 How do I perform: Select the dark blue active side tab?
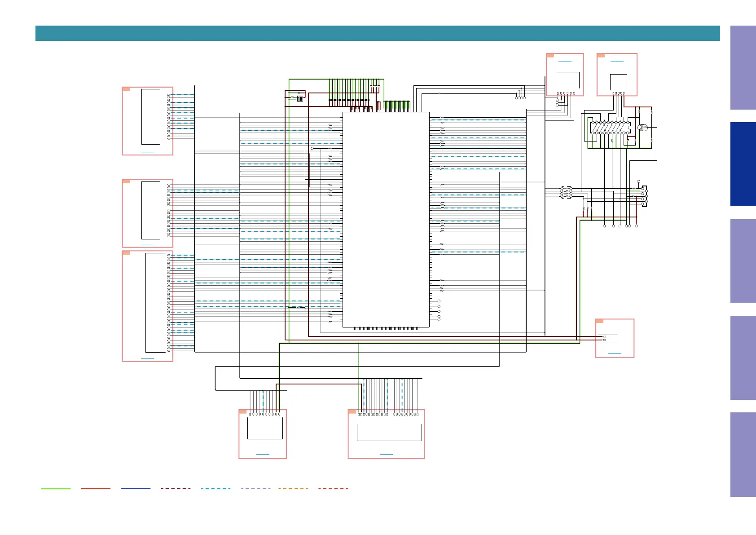coord(743,164)
